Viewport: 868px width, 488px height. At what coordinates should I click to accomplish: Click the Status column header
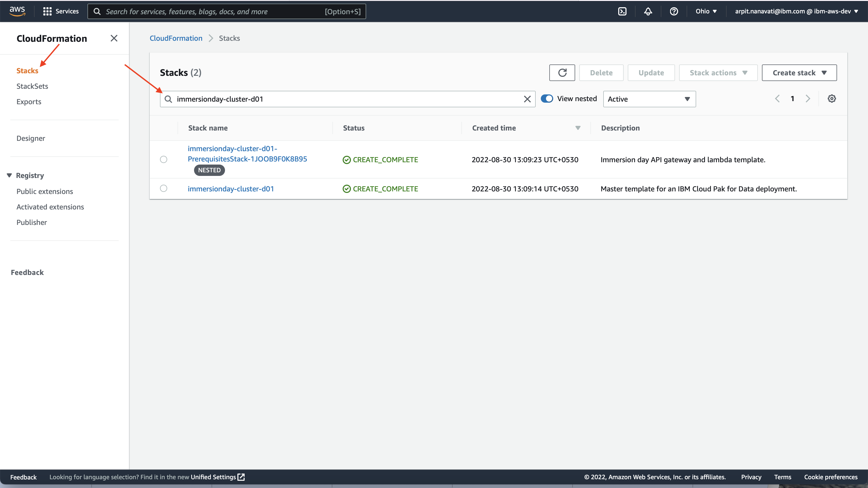[354, 128]
